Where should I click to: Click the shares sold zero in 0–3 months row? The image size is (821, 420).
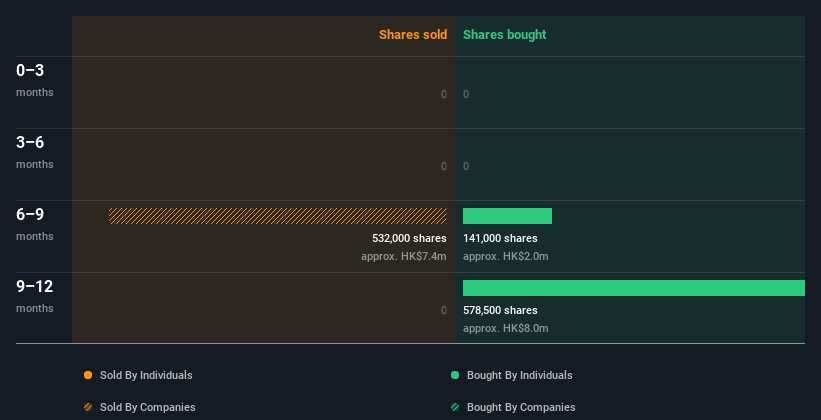pyautogui.click(x=444, y=94)
